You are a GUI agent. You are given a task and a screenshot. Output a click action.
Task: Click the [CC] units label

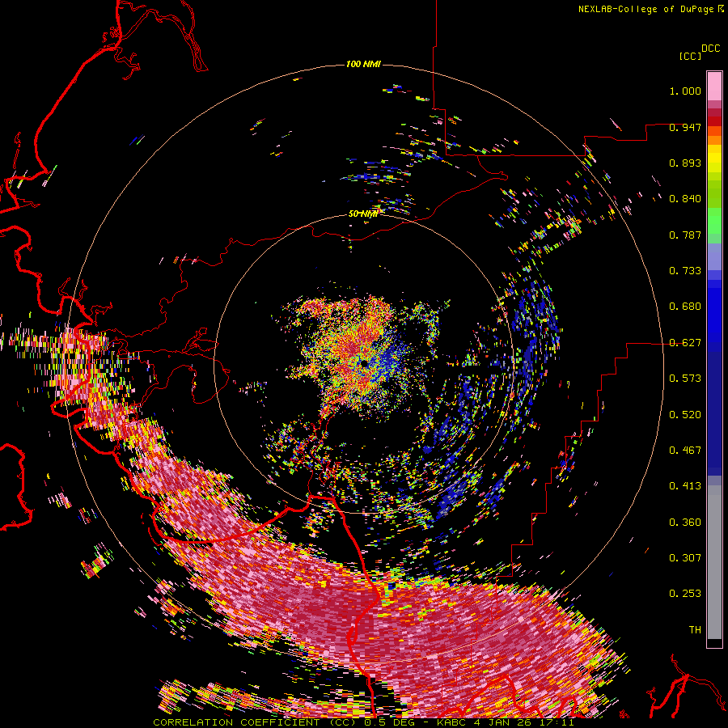pyautogui.click(x=691, y=56)
